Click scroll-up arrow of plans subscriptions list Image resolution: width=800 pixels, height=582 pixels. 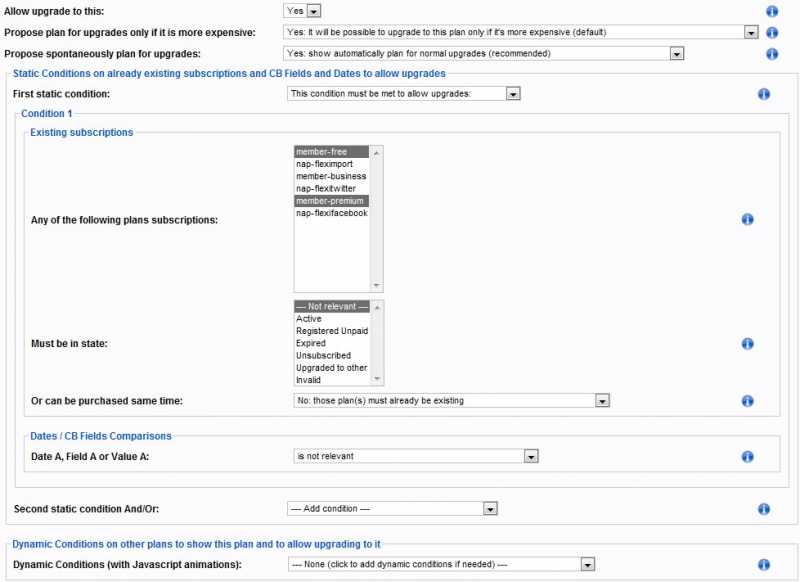coord(377,153)
